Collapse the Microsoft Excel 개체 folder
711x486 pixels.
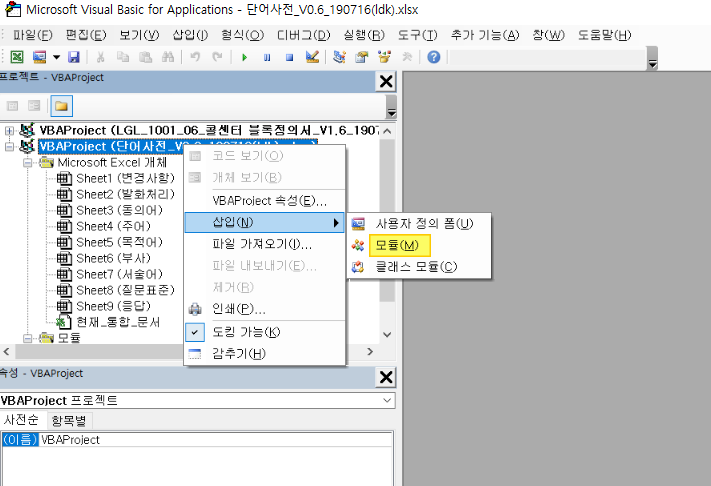(x=28, y=163)
